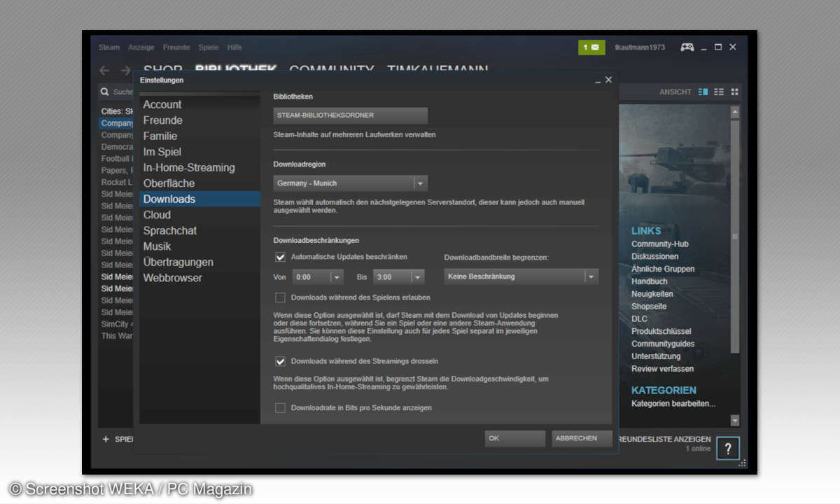Open account name tkaufmann1973
Viewport: 840px width, 504px height.
coord(640,48)
